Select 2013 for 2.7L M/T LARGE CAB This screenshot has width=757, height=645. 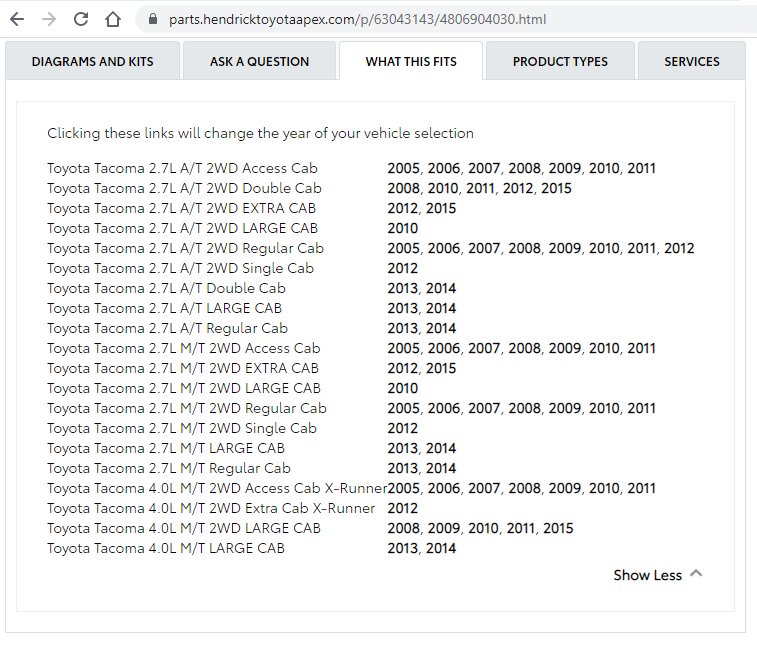coord(403,449)
